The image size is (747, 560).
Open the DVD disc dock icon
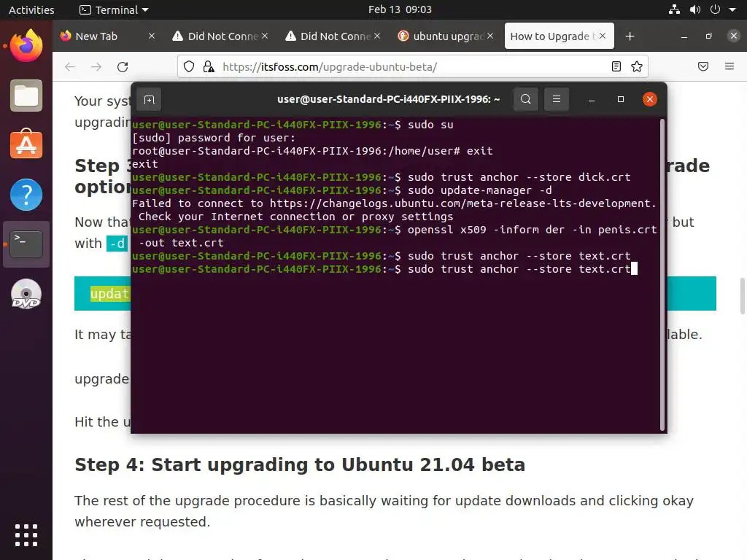[26, 294]
